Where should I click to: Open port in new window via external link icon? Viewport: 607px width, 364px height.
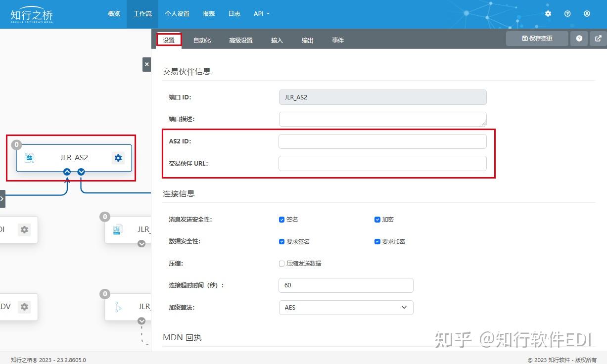click(x=597, y=38)
